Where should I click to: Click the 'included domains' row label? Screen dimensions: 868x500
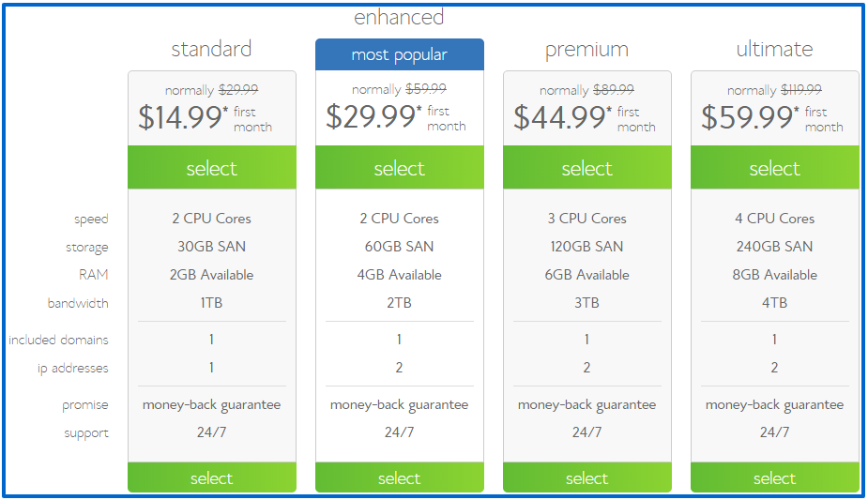(x=58, y=340)
